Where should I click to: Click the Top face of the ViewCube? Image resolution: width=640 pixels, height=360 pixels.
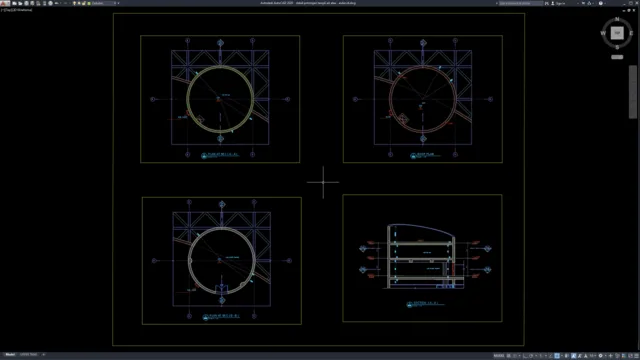point(617,33)
